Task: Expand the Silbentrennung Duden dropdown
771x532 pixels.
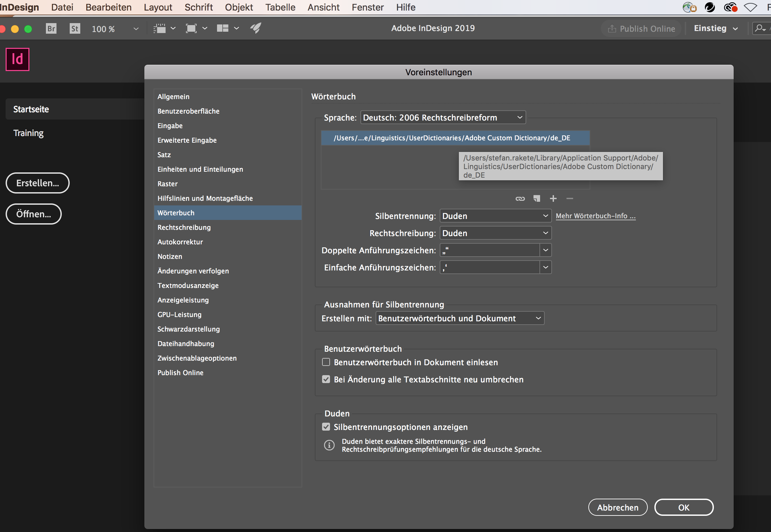Action: (495, 216)
